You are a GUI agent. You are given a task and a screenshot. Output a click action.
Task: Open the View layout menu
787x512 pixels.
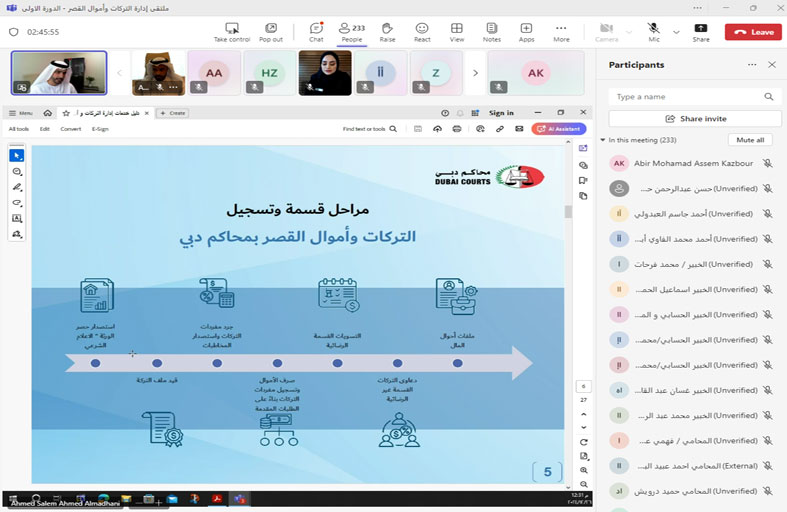coord(456,30)
